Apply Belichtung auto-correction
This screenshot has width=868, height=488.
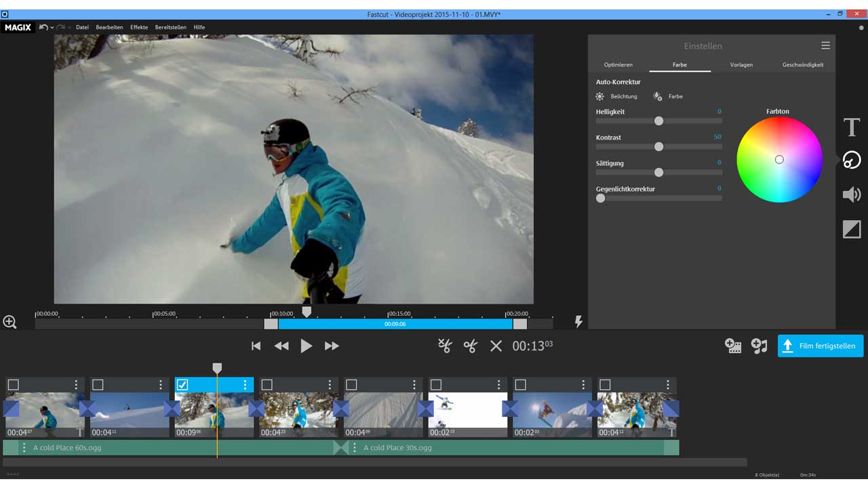point(617,97)
